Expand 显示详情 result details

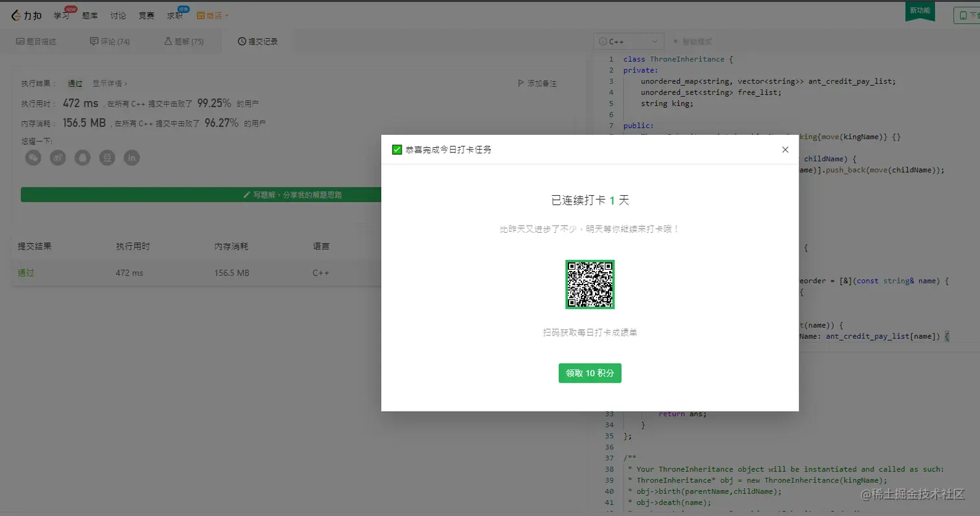pyautogui.click(x=110, y=84)
